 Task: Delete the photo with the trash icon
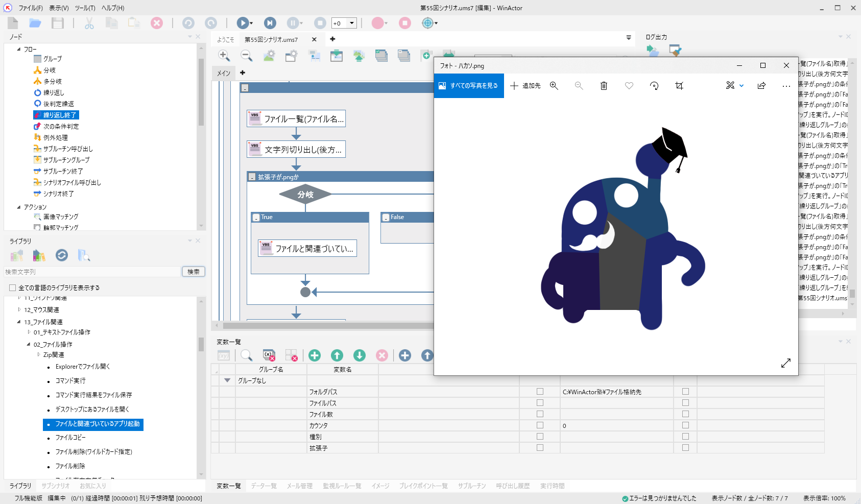[x=604, y=86]
